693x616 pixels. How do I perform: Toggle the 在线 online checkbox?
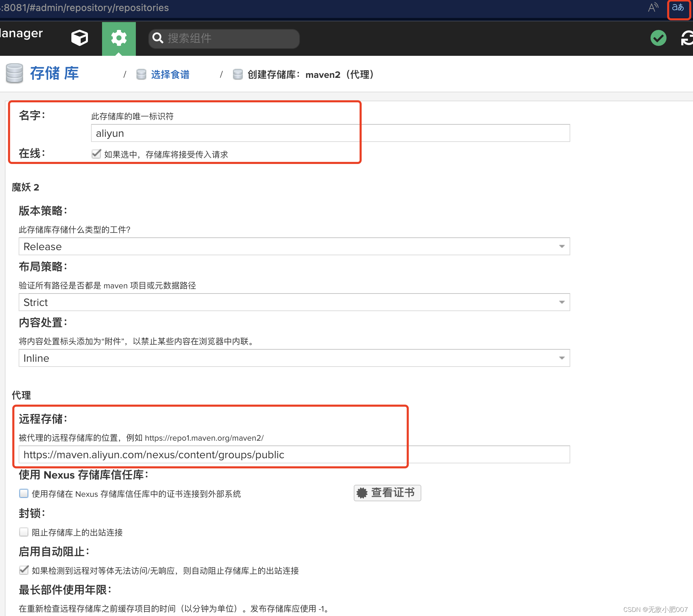96,154
